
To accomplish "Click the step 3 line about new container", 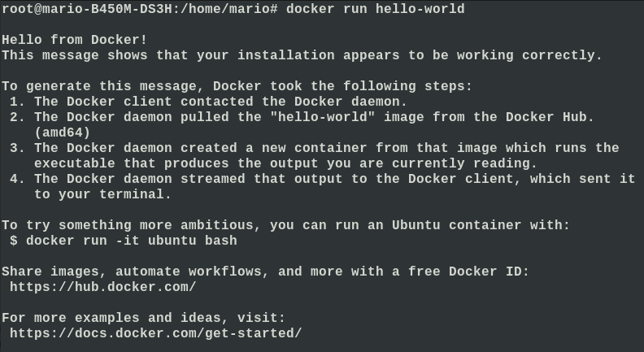I will pyautogui.click(x=315, y=148).
